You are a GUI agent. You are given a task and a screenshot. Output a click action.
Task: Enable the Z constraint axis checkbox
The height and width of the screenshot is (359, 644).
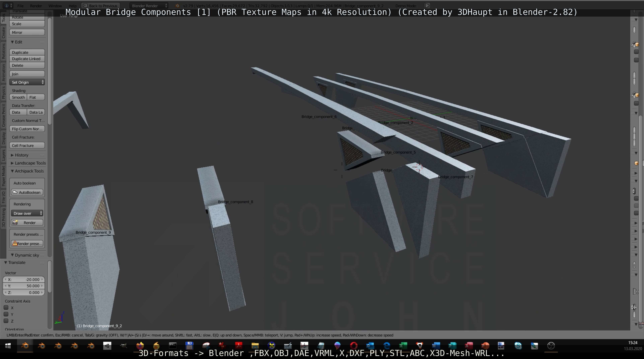click(x=6, y=321)
